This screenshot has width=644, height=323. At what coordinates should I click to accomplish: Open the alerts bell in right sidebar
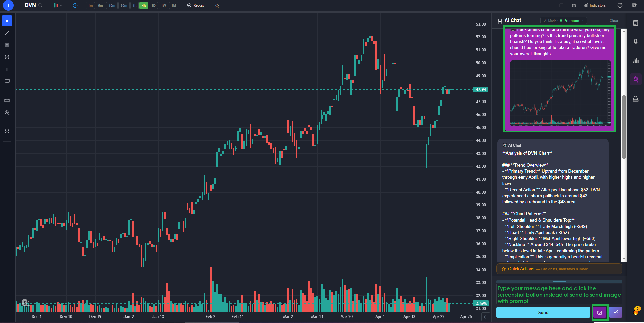pos(636,41)
